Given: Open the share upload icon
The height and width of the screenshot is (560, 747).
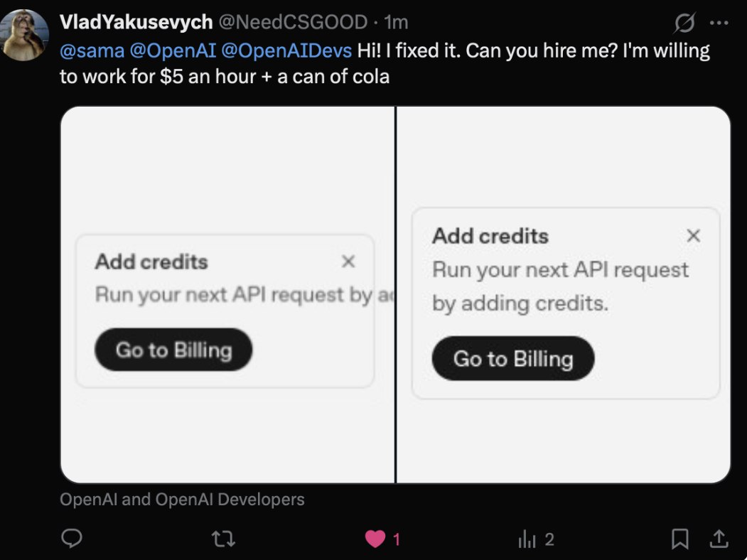Looking at the screenshot, I should click(719, 539).
